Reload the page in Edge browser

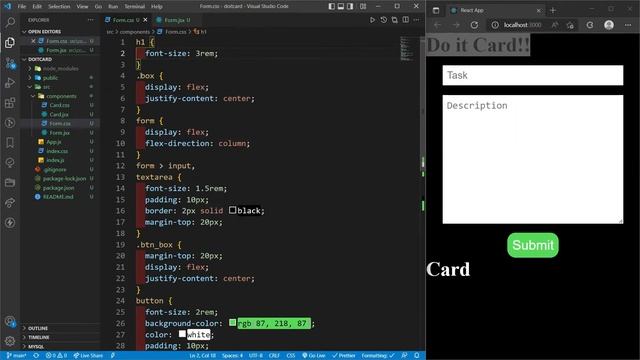coord(474,25)
